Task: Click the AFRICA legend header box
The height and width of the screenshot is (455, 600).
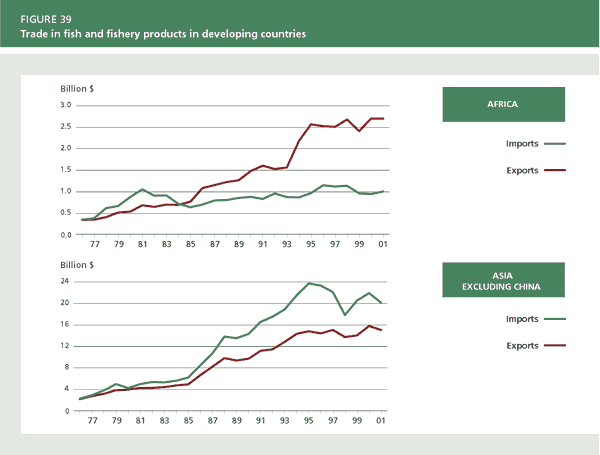Action: [503, 104]
